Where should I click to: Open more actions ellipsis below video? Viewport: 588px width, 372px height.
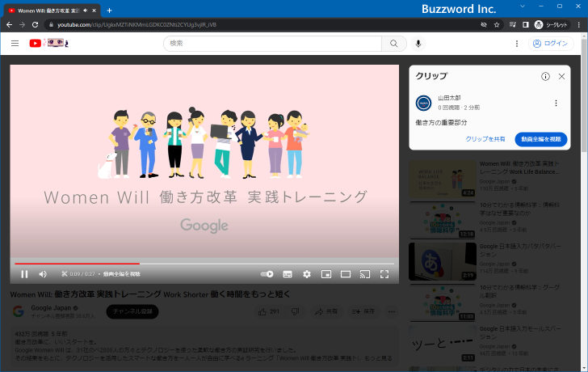point(392,311)
